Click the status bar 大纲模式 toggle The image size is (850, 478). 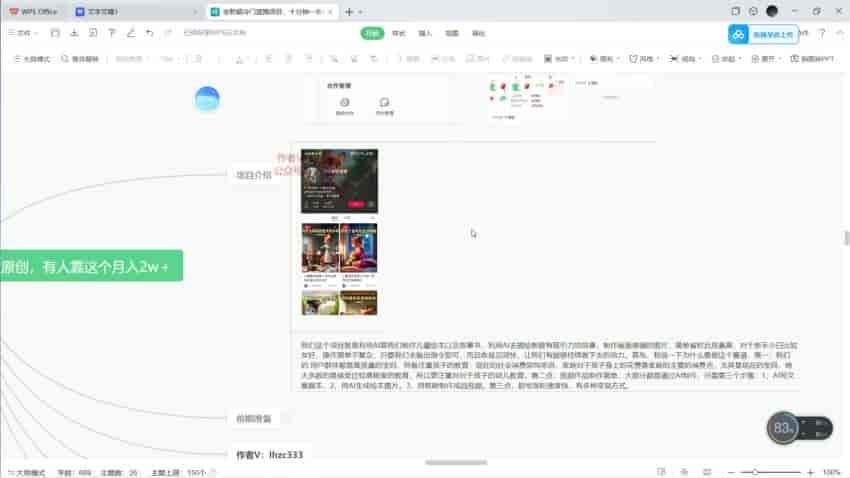point(27,473)
